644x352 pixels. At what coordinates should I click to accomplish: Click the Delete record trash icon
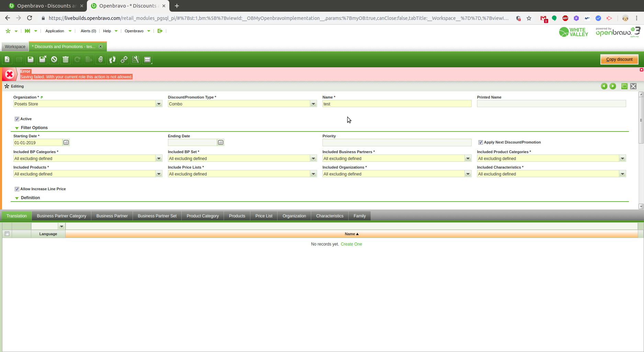tap(66, 59)
